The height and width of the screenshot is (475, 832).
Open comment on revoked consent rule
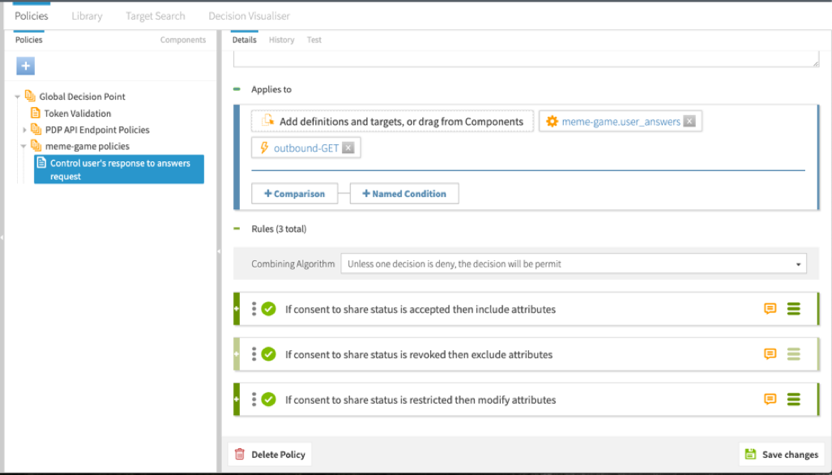click(x=770, y=354)
